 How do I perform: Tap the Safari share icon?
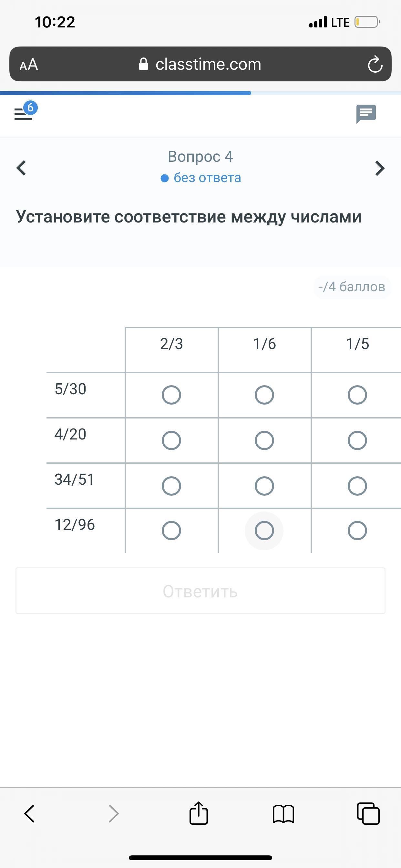coord(199,813)
